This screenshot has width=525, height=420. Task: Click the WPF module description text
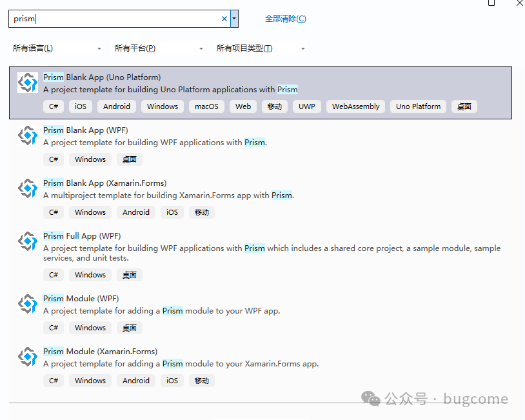162,311
